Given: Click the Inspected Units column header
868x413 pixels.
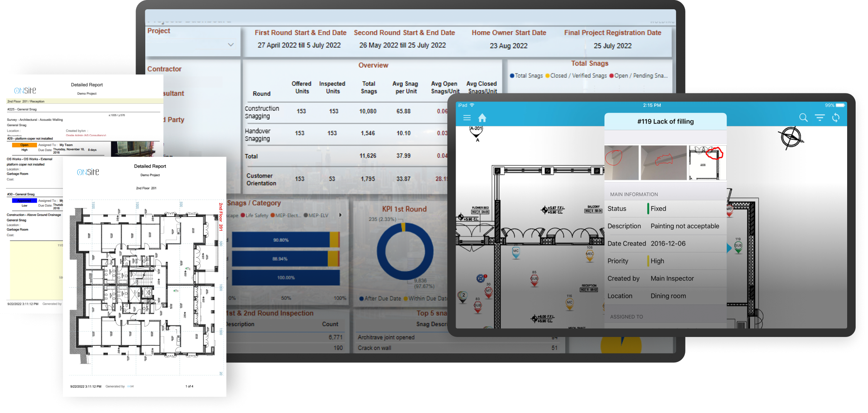Looking at the screenshot, I should tap(332, 88).
